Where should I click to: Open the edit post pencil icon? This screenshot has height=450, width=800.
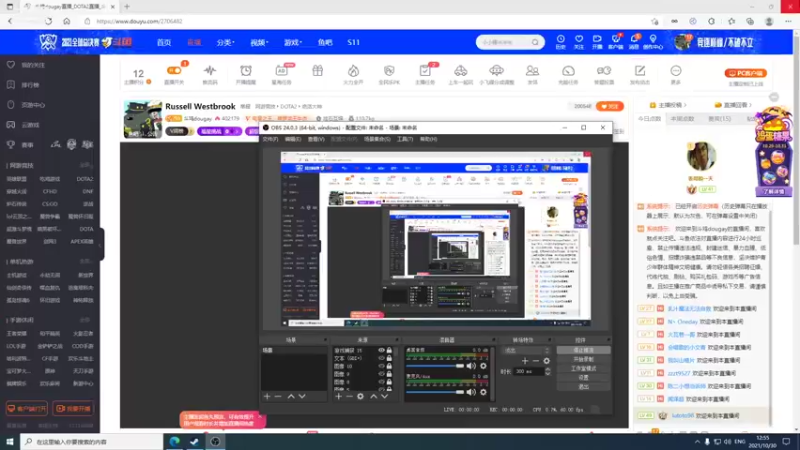[640, 71]
